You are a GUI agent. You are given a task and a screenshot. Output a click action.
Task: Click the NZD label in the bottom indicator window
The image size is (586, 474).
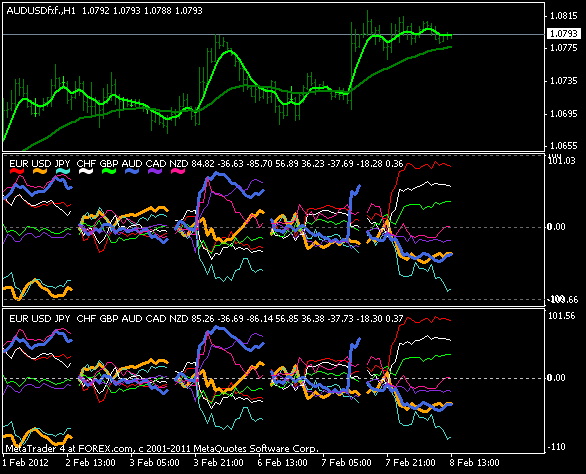[179, 319]
